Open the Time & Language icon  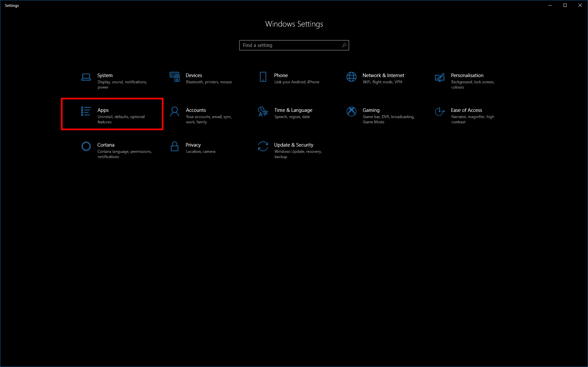[x=263, y=112]
